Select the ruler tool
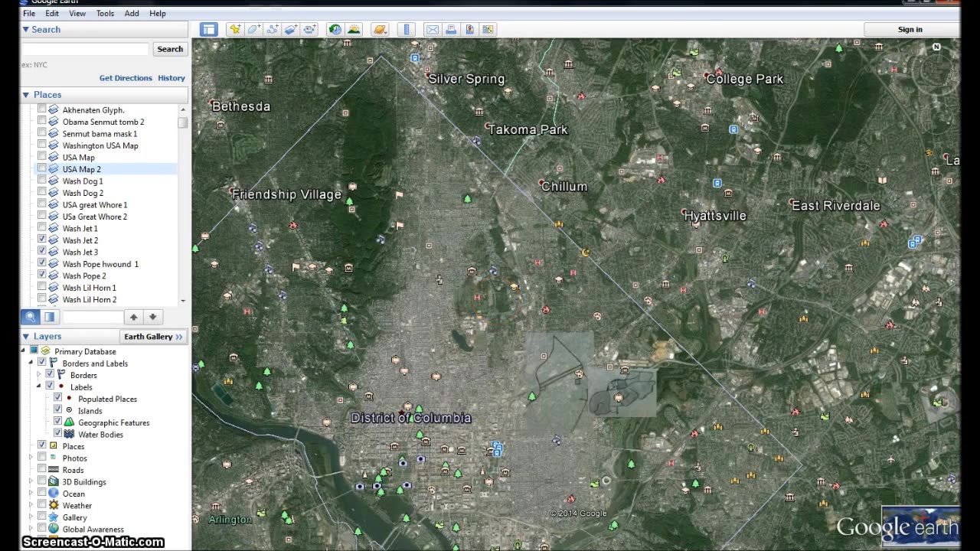 407,29
